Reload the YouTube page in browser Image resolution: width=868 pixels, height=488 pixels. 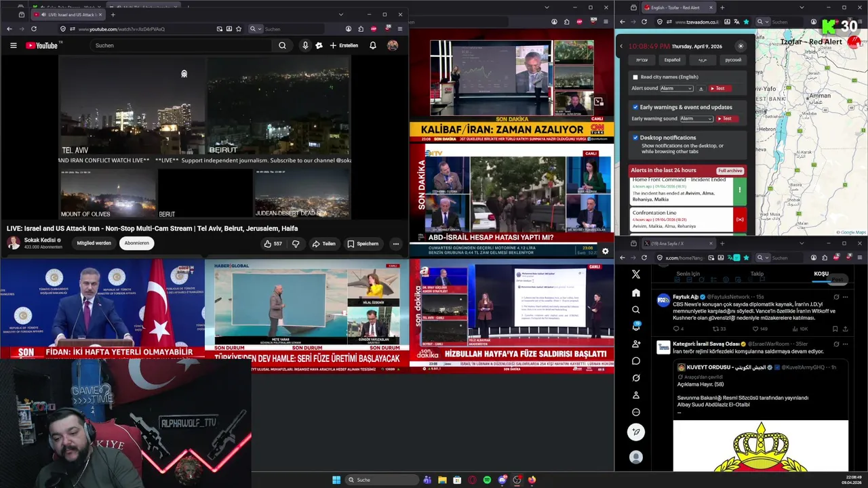tap(34, 29)
